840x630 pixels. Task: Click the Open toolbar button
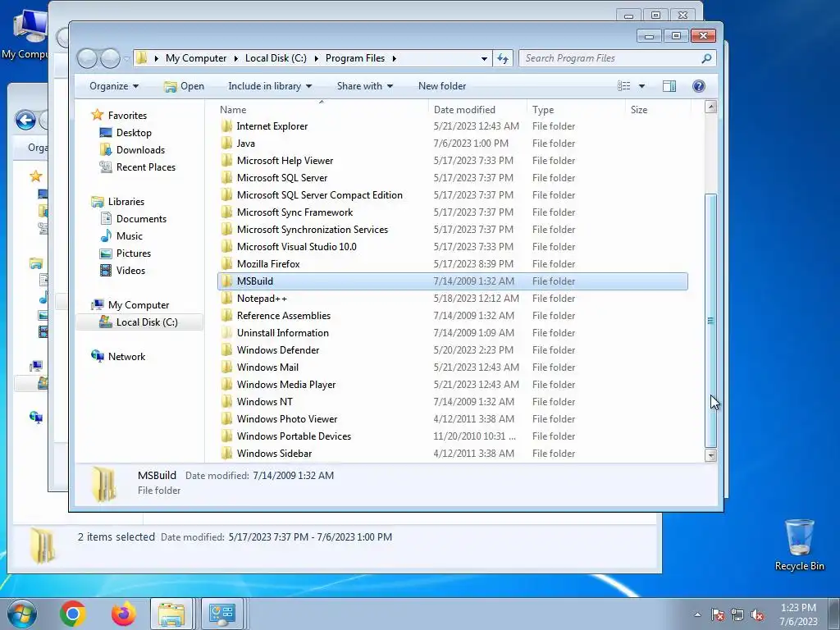point(184,86)
